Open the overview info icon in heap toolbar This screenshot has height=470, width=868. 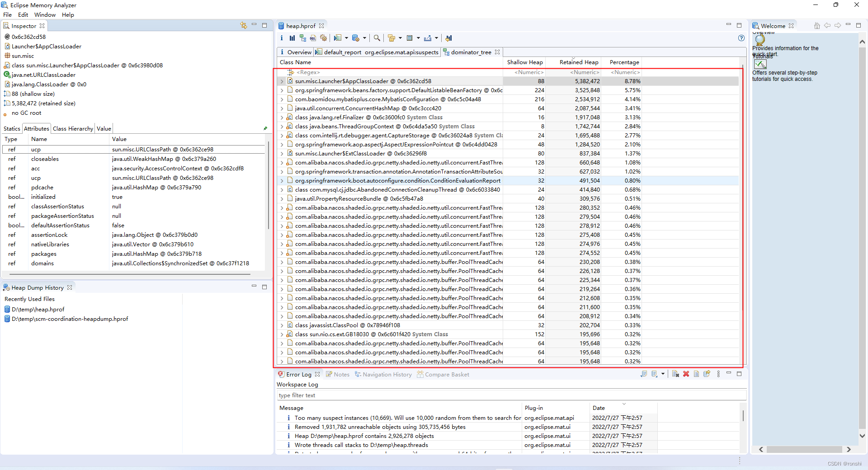pos(281,38)
